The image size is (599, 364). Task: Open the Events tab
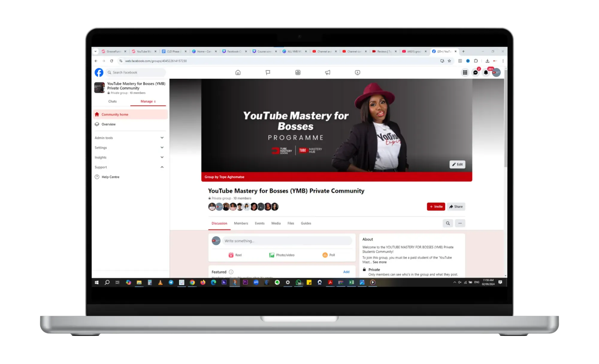(x=260, y=223)
